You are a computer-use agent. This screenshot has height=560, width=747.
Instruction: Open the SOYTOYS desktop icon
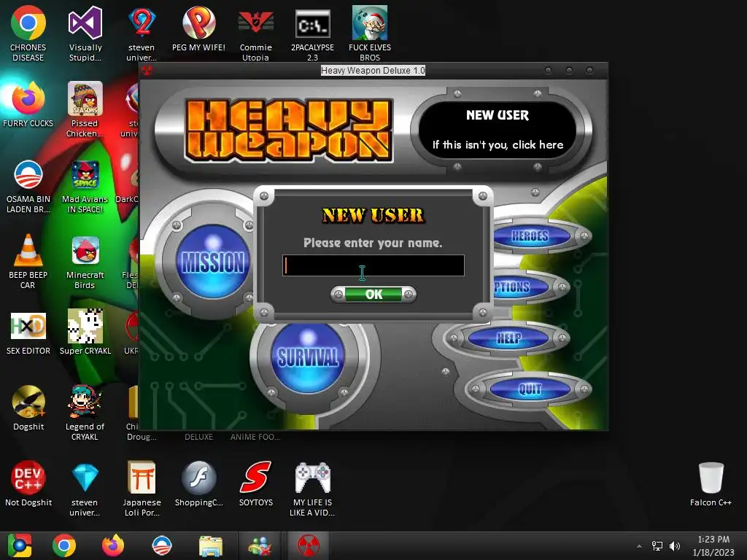pyautogui.click(x=256, y=483)
